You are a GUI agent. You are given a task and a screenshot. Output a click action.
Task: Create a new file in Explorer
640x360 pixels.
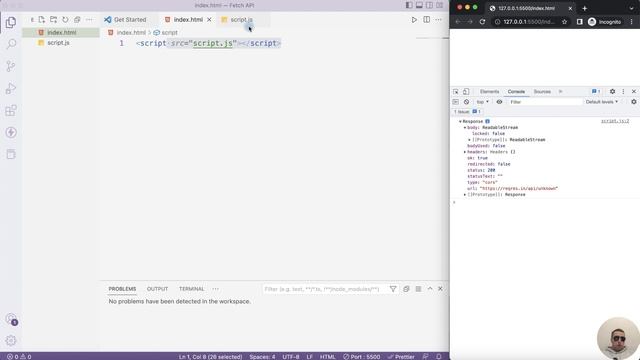point(42,20)
